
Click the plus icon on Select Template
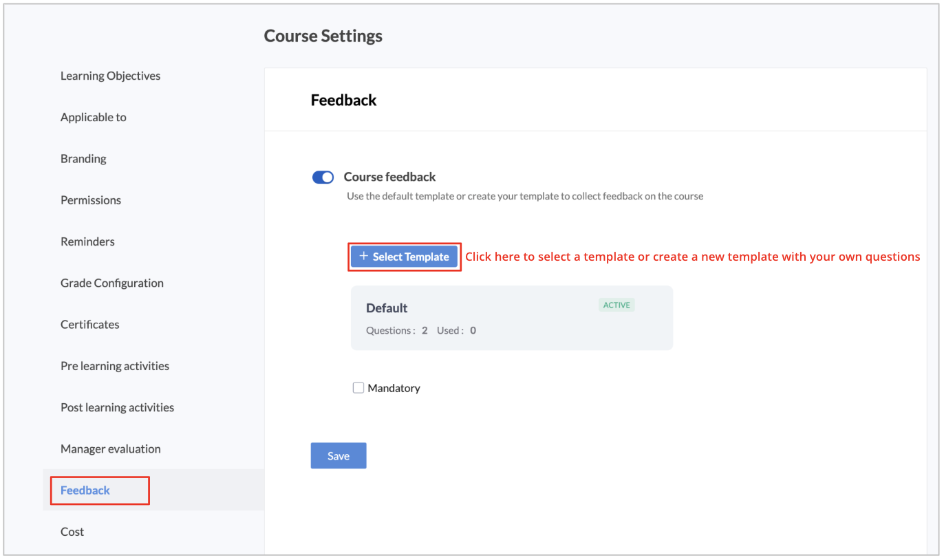point(364,257)
